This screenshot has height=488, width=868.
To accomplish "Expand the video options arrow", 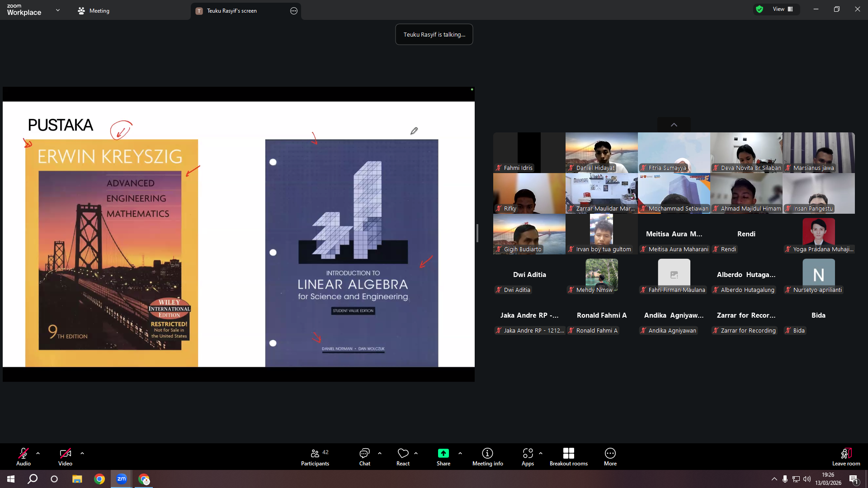I will (82, 453).
